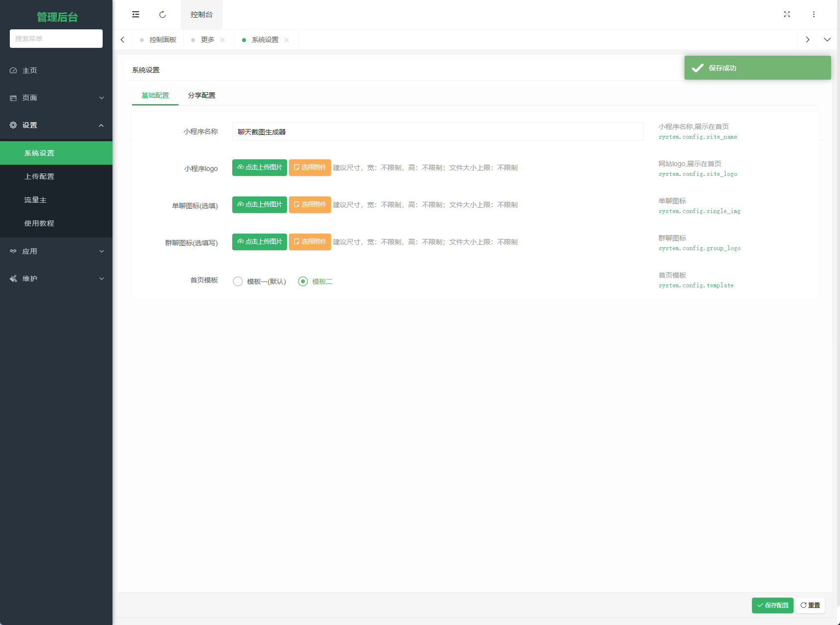The height and width of the screenshot is (625, 840).
Task: Open 系统设置 in the sidebar
Action: tap(56, 153)
